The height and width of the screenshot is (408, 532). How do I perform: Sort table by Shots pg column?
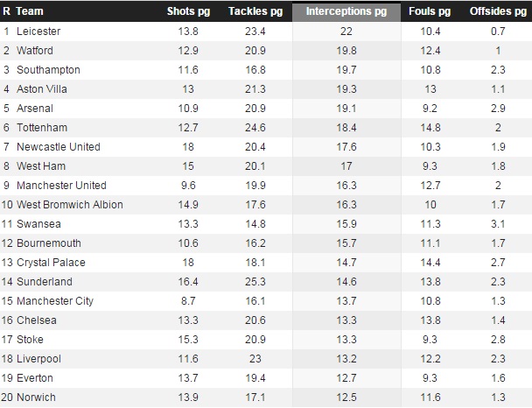[188, 11]
